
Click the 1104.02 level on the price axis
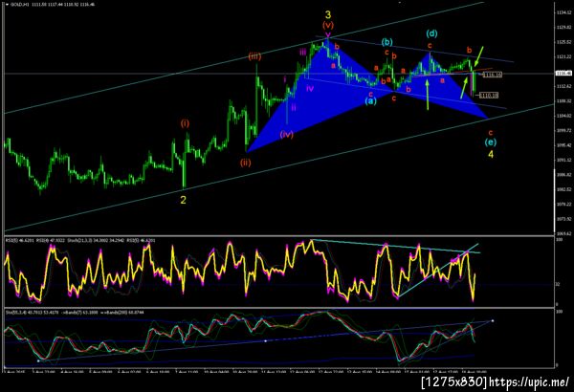tap(564, 116)
